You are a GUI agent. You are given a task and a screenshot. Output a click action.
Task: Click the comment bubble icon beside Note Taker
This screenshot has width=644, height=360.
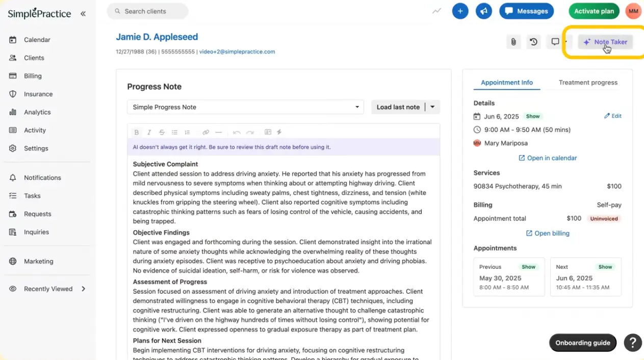555,42
